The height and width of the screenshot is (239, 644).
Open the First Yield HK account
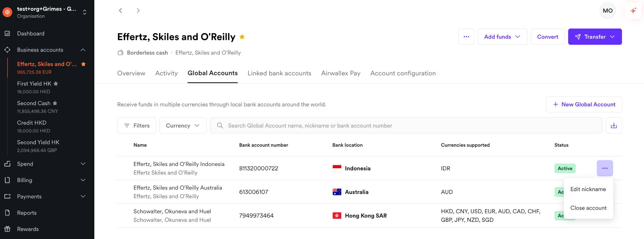(x=34, y=87)
